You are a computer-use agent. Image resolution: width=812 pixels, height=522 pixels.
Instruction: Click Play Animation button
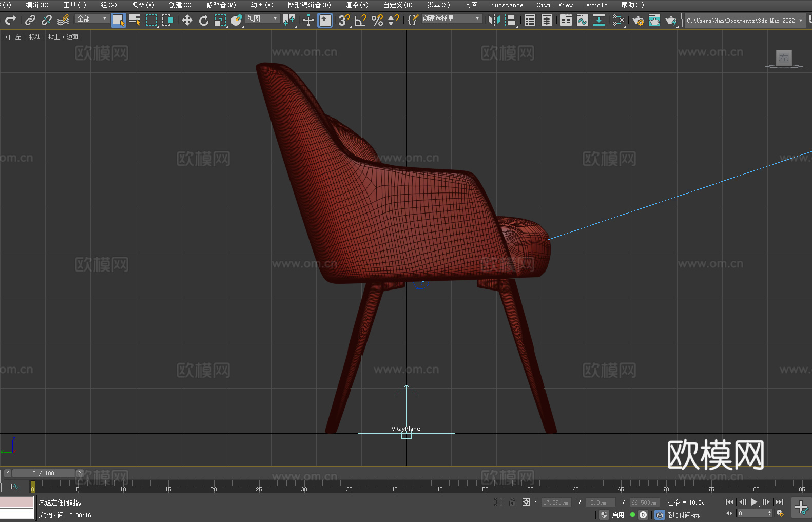click(x=755, y=502)
